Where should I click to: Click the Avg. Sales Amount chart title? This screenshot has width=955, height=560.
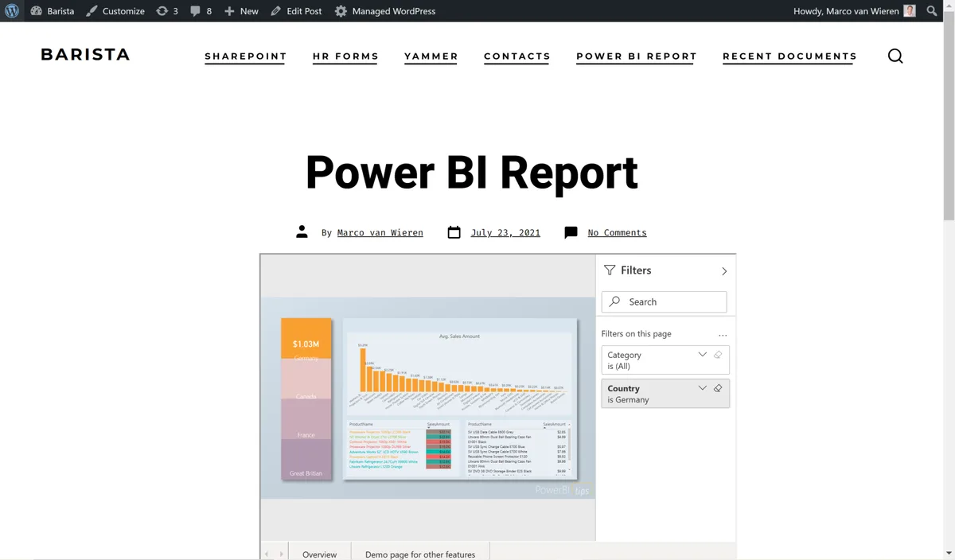pyautogui.click(x=460, y=336)
